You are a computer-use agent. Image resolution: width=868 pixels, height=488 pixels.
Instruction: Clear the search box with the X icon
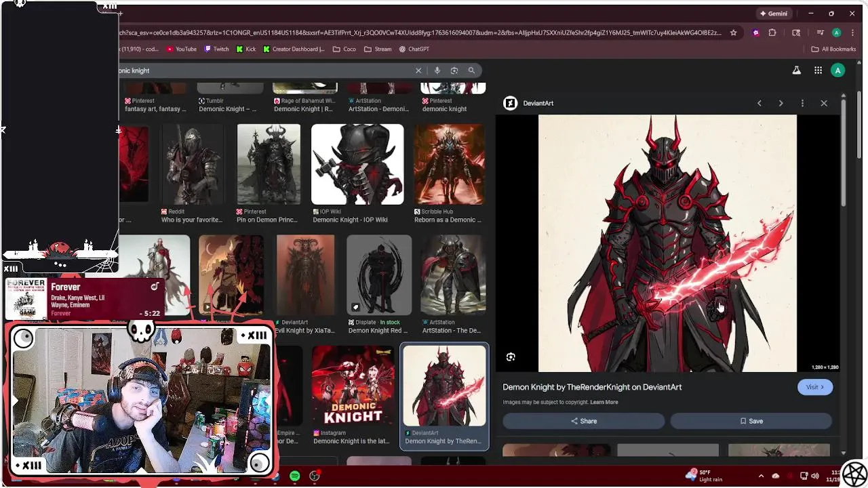coord(418,70)
